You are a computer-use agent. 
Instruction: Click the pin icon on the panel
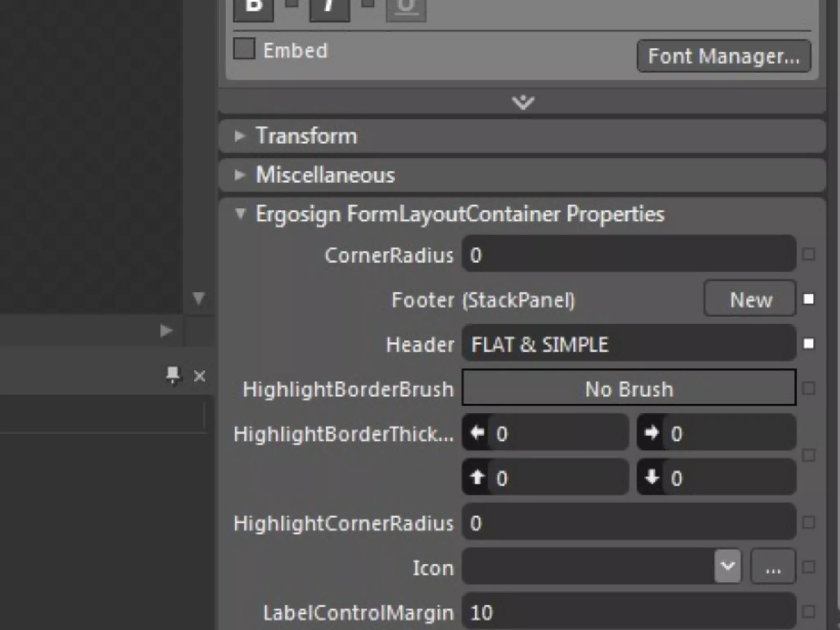173,375
